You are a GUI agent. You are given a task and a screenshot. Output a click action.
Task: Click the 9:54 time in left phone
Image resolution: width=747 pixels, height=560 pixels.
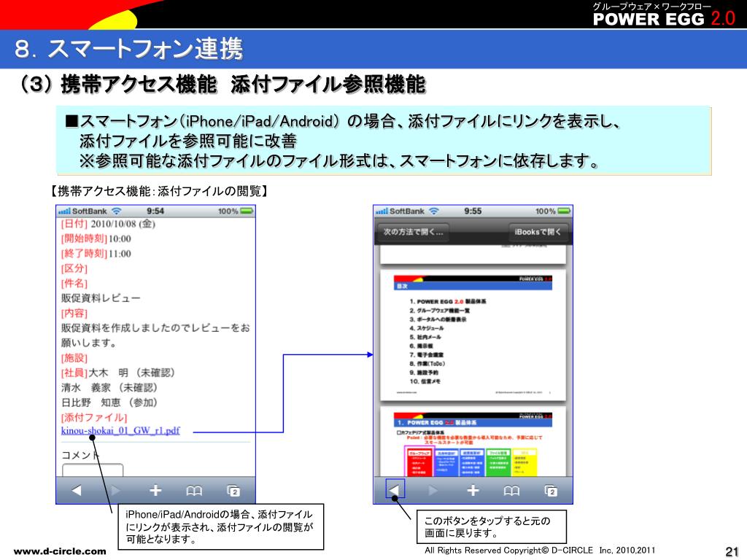(155, 211)
